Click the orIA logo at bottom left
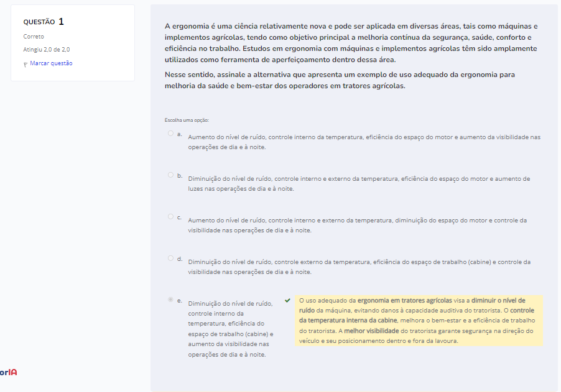The height and width of the screenshot is (392, 561). click(x=9, y=372)
